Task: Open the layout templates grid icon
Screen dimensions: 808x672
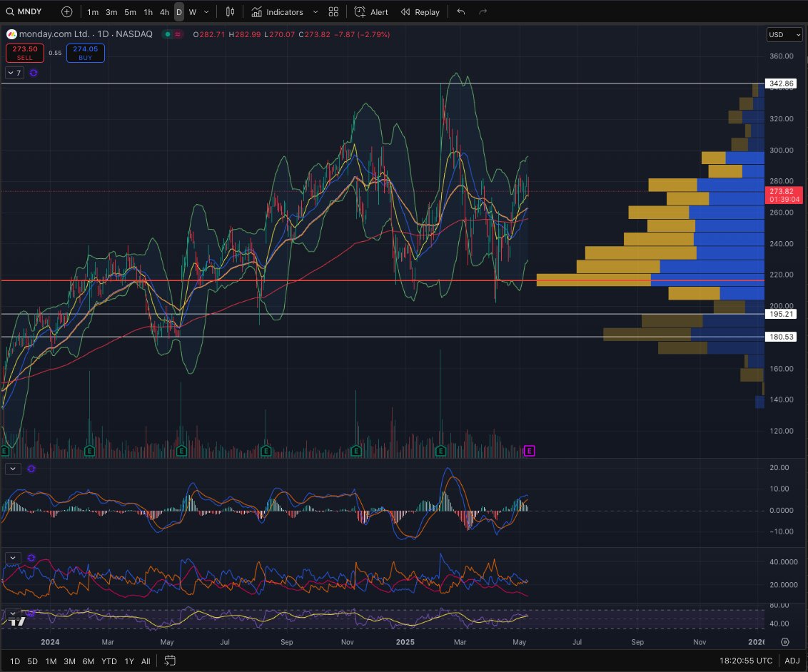Action: pos(333,12)
